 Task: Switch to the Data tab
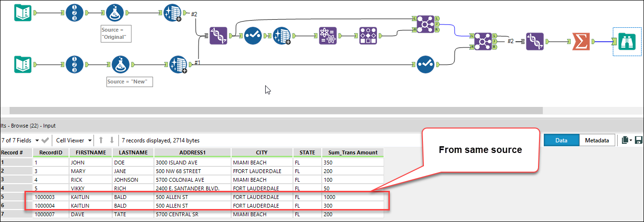tap(562, 140)
